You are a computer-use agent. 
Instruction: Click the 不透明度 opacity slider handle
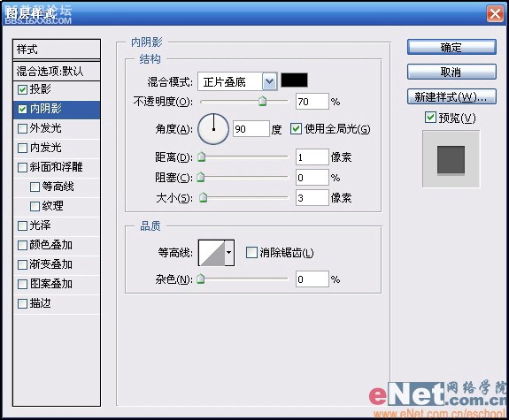[262, 101]
